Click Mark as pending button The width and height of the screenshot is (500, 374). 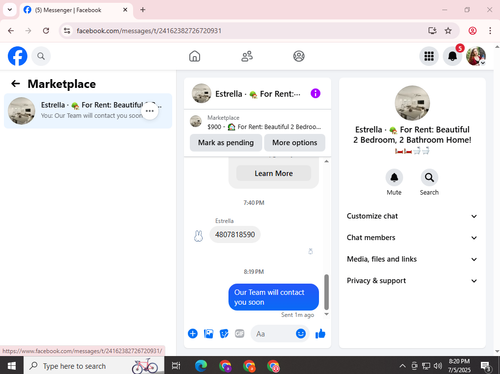click(x=226, y=143)
